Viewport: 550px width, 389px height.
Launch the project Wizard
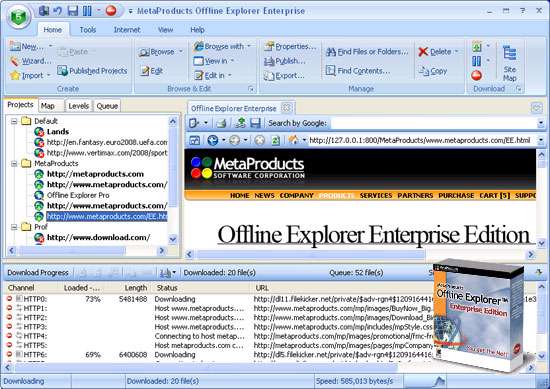[x=31, y=61]
